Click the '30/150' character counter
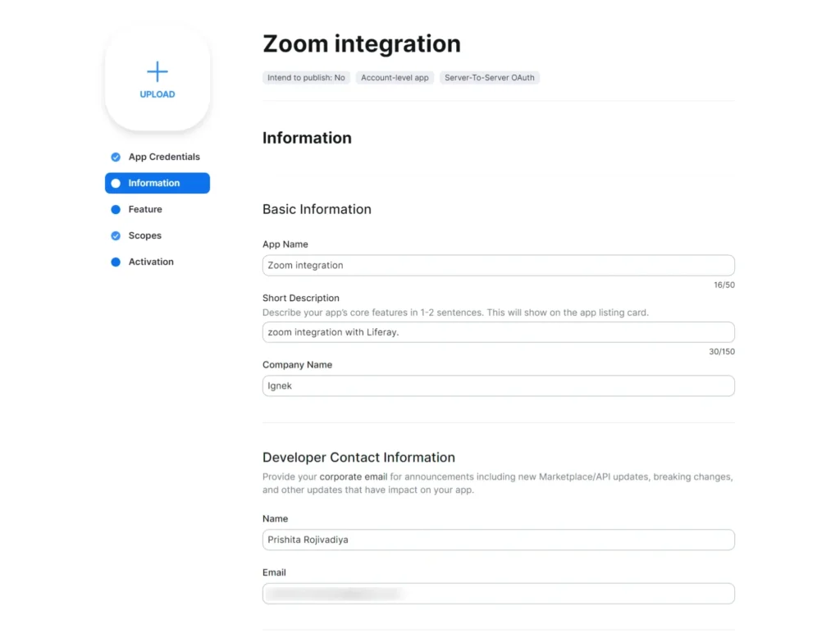The height and width of the screenshot is (634, 840). (722, 352)
